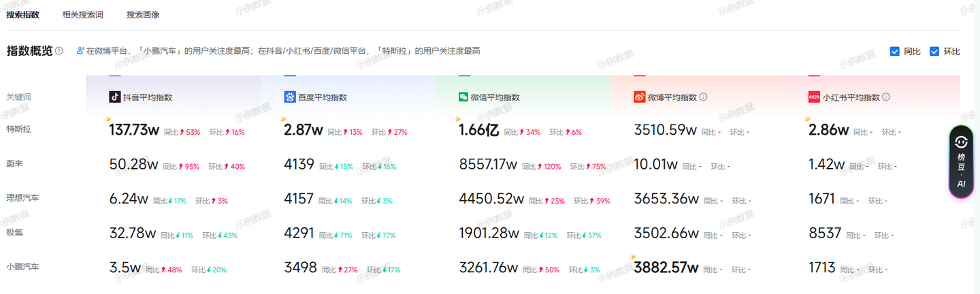Click the Weibo logo icon
Viewport: 980px width, 294px height.
640,97
